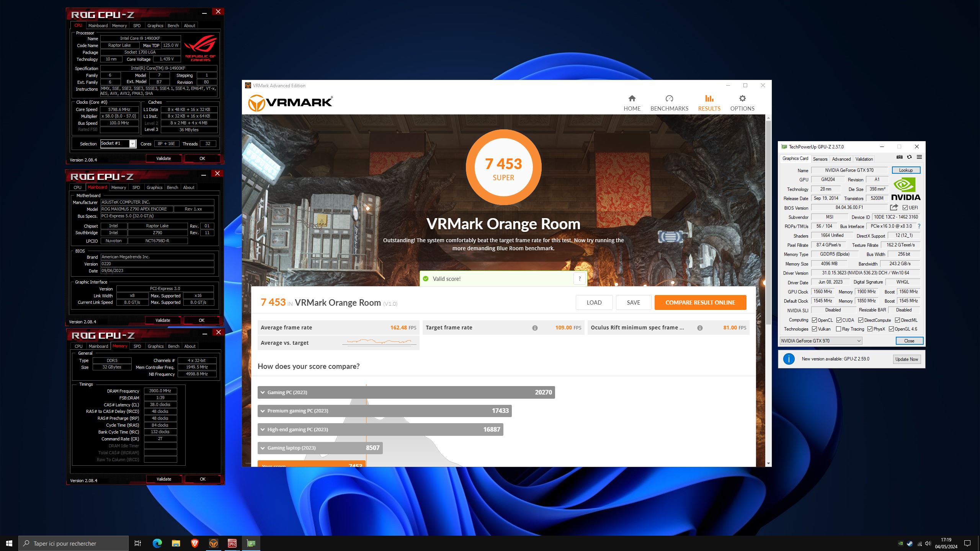This screenshot has width=980, height=551.
Task: Click scroll-down arrow in VRMark scrollbar
Action: click(768, 463)
